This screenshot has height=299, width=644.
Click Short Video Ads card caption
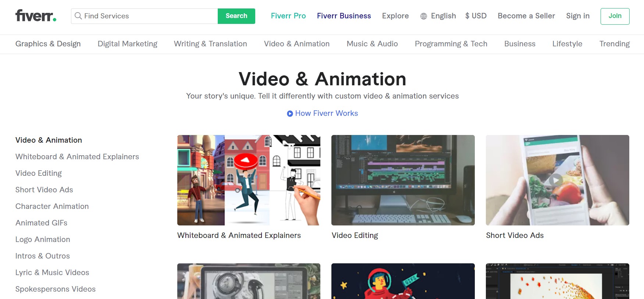click(x=515, y=235)
